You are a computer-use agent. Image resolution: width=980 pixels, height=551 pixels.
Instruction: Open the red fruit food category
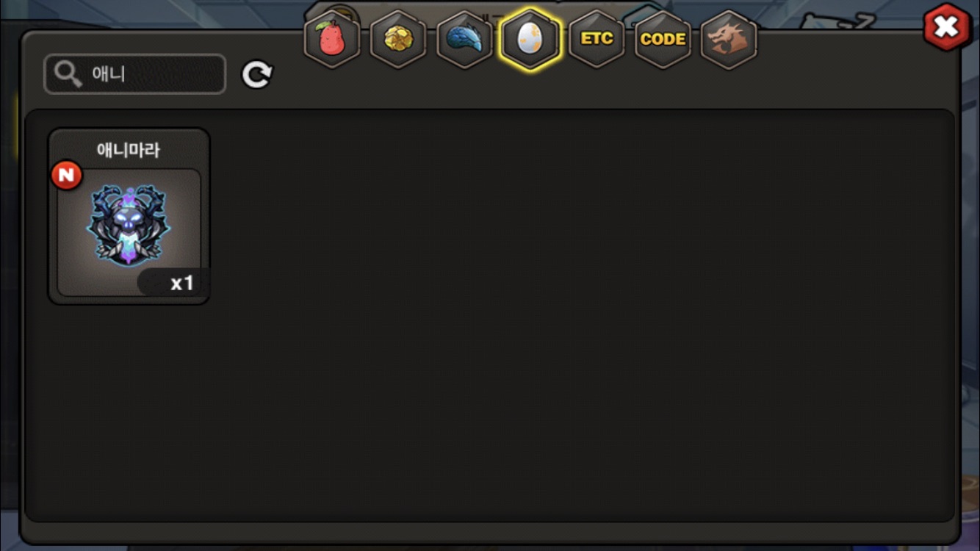tap(332, 40)
